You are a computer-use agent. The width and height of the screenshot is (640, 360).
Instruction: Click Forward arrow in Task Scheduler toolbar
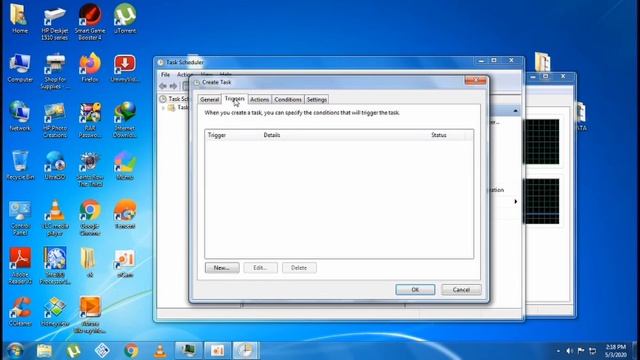[x=173, y=86]
